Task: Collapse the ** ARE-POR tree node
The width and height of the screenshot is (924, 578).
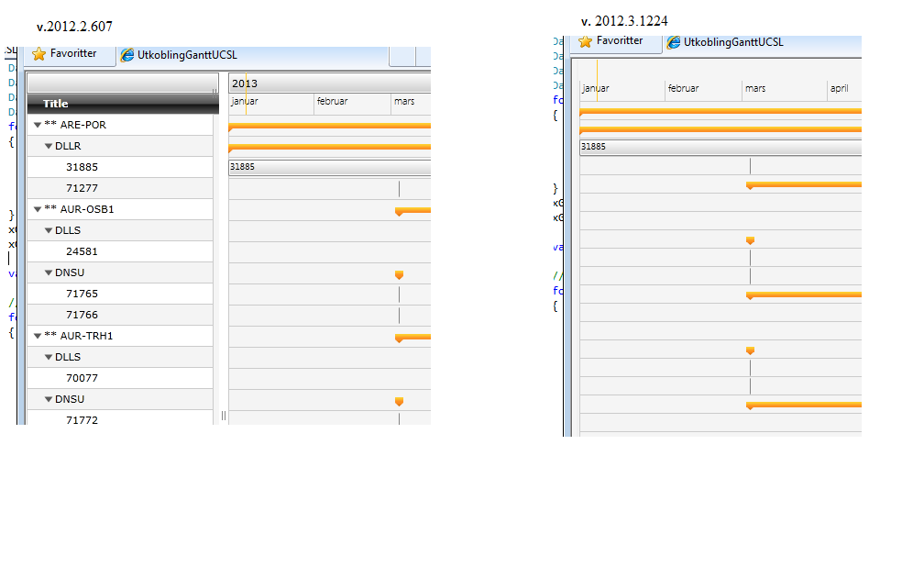Action: coord(37,125)
